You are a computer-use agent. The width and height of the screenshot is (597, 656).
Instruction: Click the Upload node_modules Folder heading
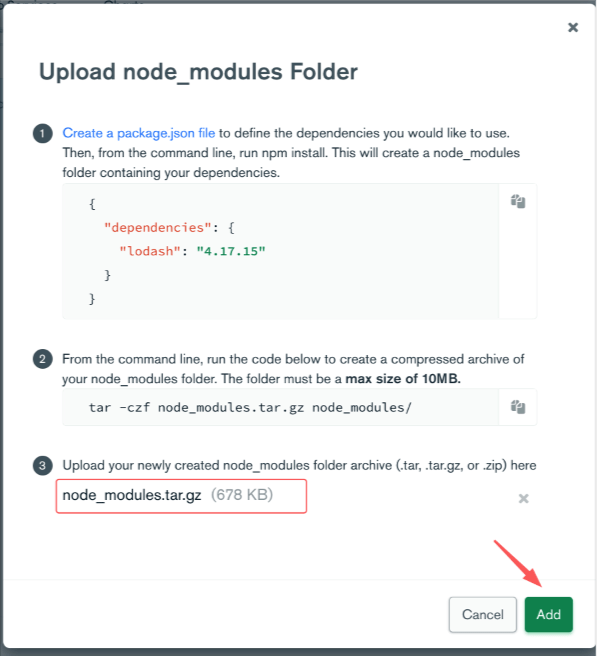click(x=198, y=72)
